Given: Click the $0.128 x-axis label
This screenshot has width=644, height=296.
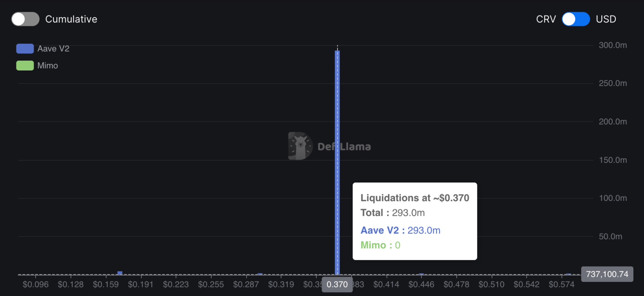Looking at the screenshot, I should click(x=71, y=284).
